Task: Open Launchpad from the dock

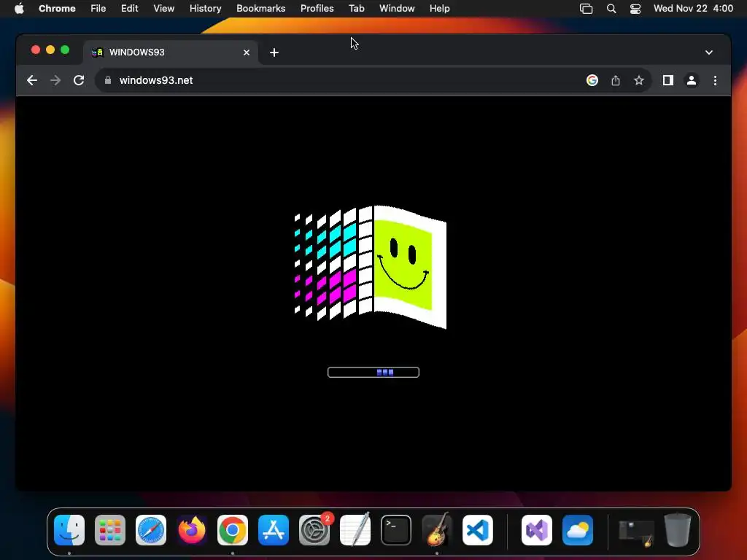Action: (110, 530)
